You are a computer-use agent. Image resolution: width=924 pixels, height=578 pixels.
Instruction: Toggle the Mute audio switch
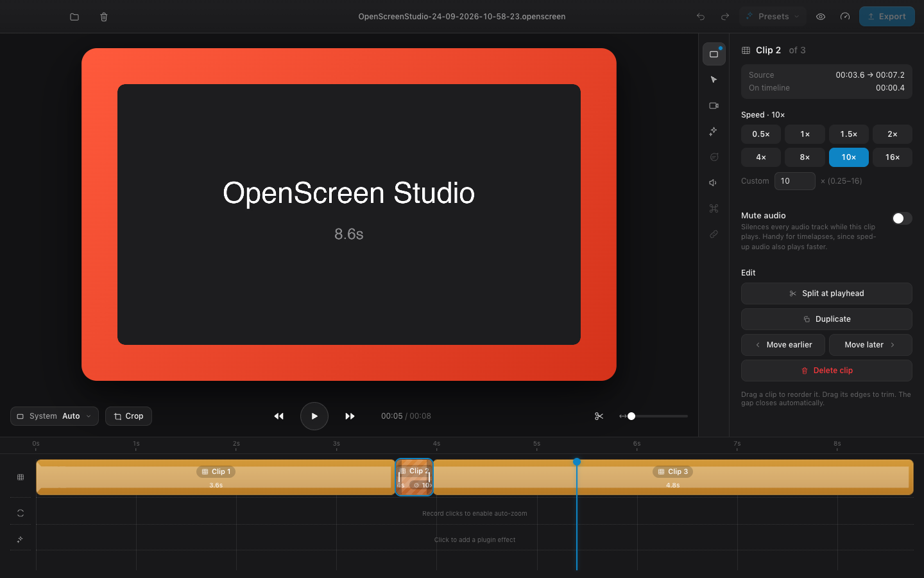(x=902, y=218)
